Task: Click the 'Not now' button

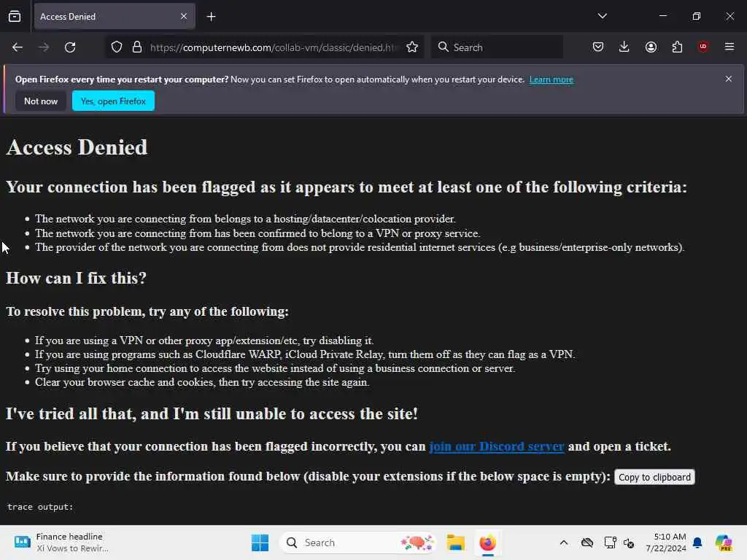Action: (41, 101)
